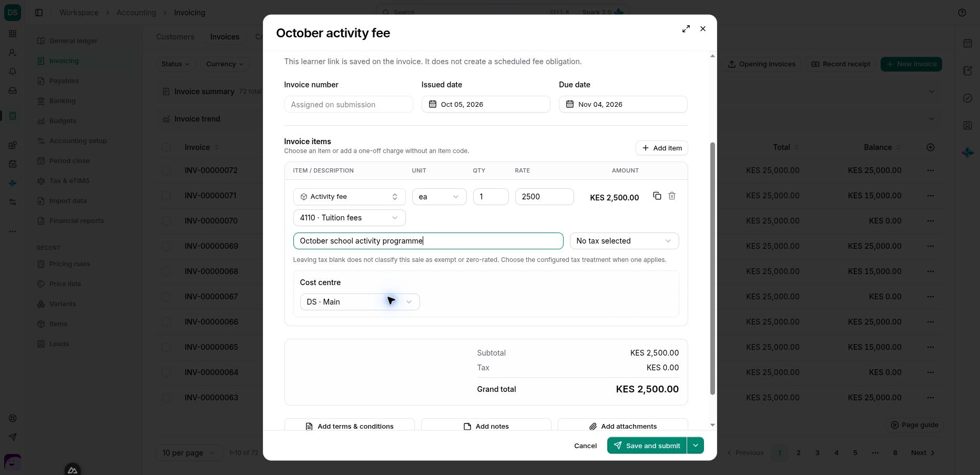Open the Save and submit options arrow
The image size is (980, 475).
[x=695, y=446]
